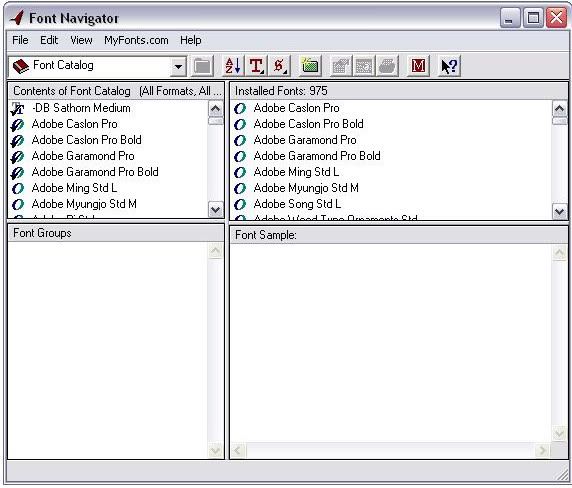Viewport: 572px width, 488px height.
Task: Click the Font Navigator title bar icon
Action: point(17,18)
